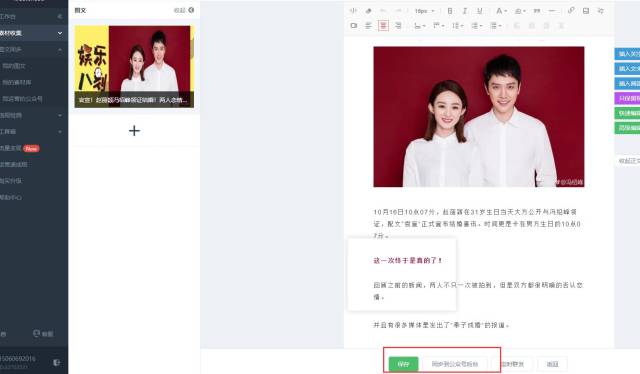Image resolution: width=640 pixels, height=374 pixels.
Task: Open the font color A dropdown
Action: tap(501, 11)
